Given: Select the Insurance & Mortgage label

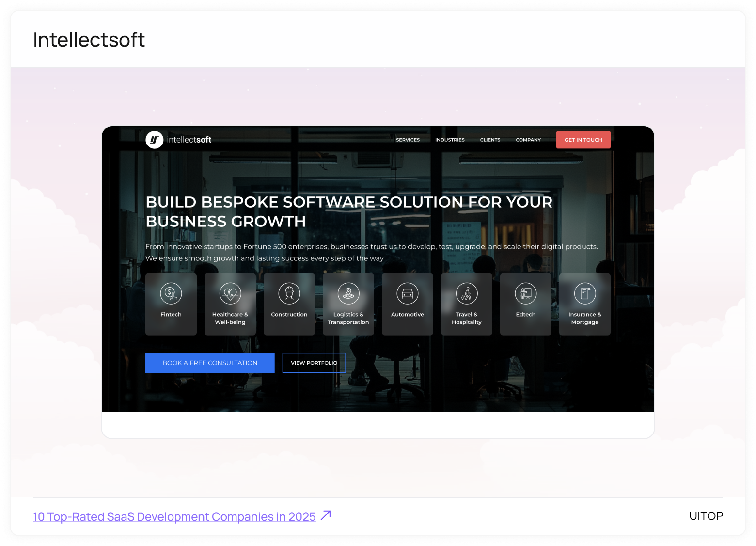Looking at the screenshot, I should point(585,319).
